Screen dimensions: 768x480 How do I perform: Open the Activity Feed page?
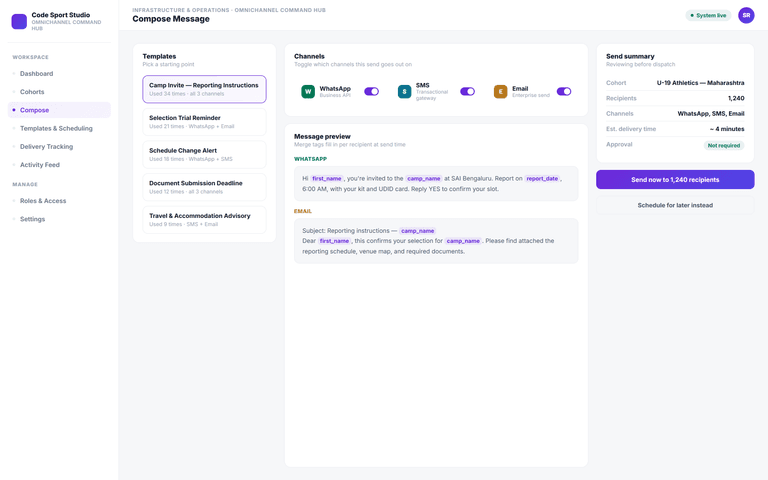coord(59,165)
